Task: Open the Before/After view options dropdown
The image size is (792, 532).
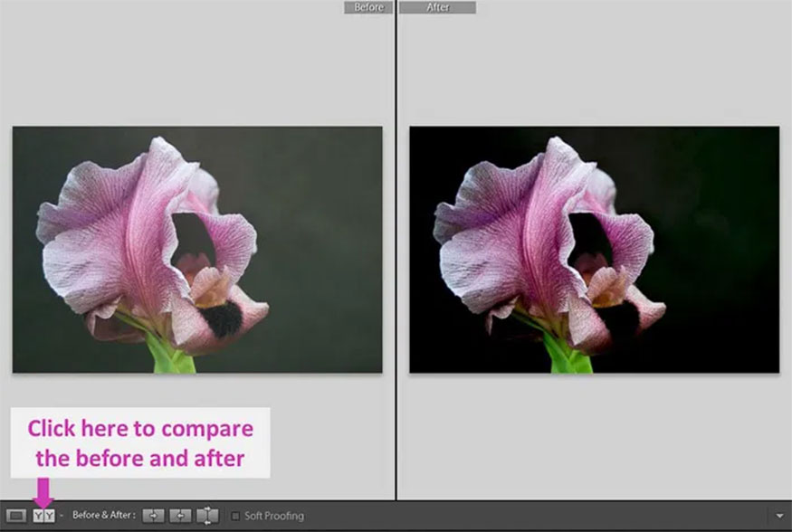Action: (x=62, y=516)
